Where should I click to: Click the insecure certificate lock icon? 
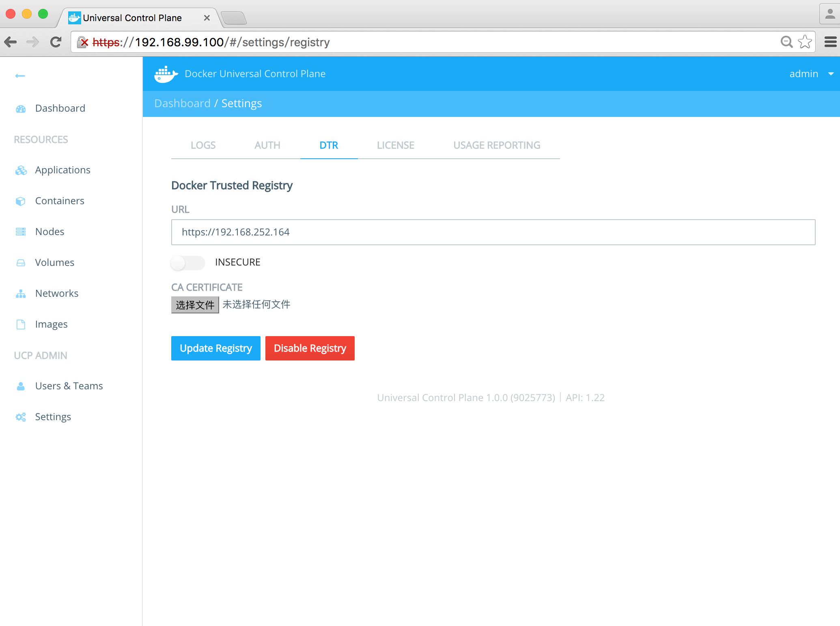click(x=82, y=42)
